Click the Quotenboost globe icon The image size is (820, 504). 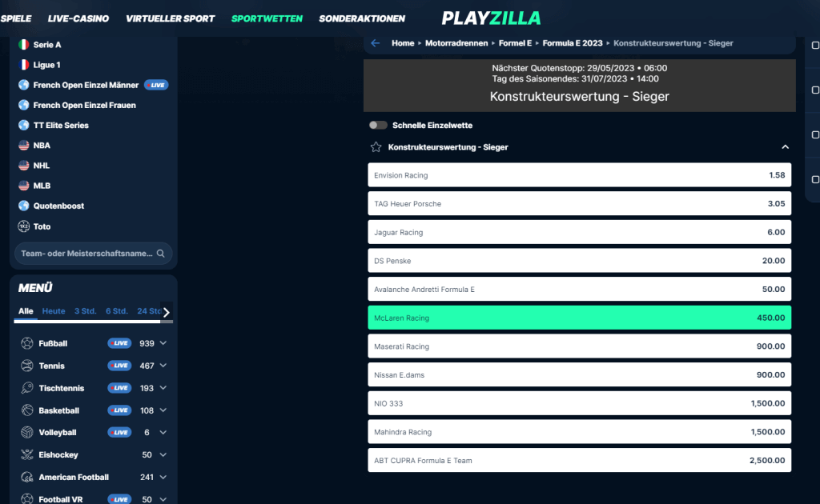(x=23, y=206)
